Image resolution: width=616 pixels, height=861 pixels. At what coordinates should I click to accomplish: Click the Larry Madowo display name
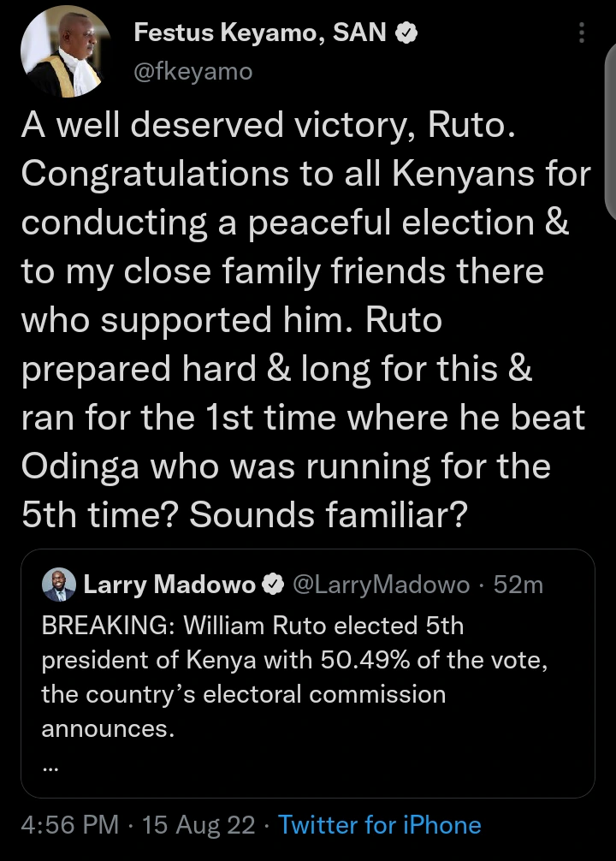(x=170, y=585)
